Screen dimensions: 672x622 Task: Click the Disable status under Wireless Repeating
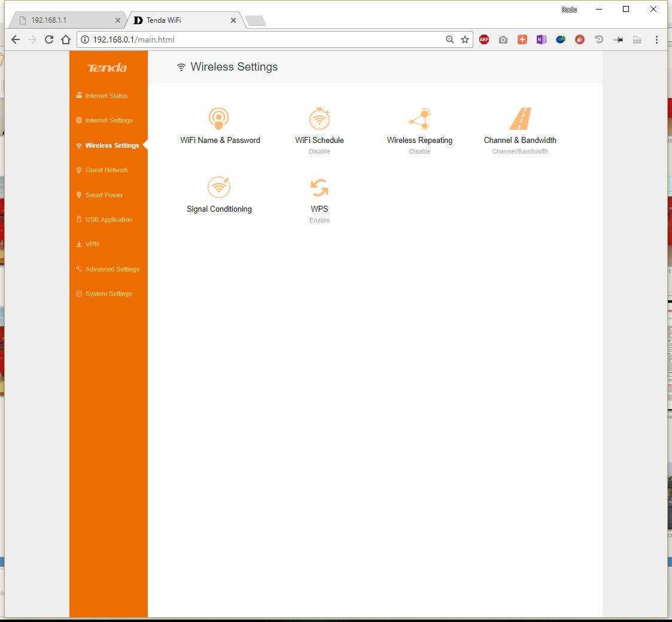point(419,151)
